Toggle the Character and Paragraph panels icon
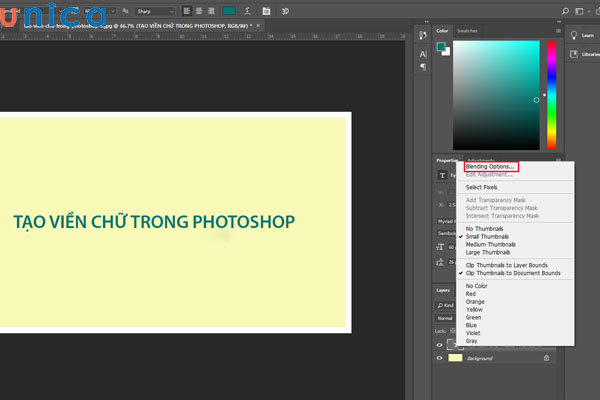600x400 pixels. point(266,11)
